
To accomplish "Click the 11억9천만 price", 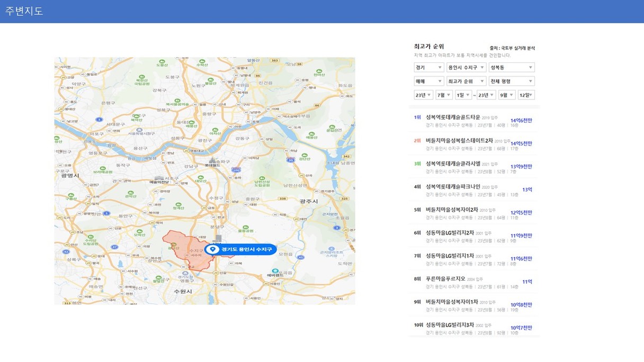I will pyautogui.click(x=521, y=236).
